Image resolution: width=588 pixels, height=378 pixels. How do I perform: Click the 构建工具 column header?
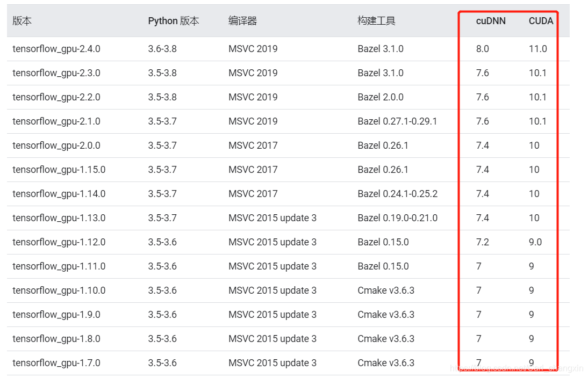tap(376, 21)
